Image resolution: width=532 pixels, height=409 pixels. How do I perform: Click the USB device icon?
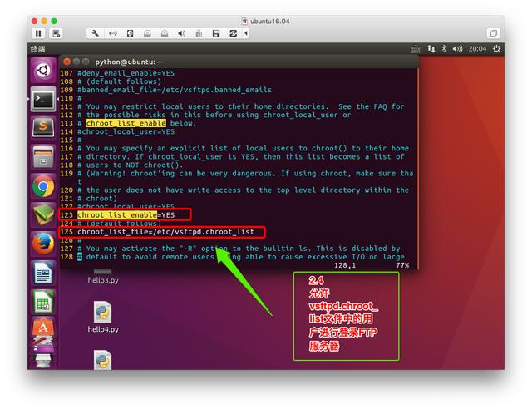pos(199,33)
